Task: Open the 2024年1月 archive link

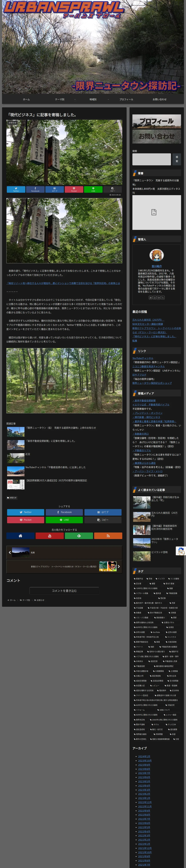Action: coord(144,756)
